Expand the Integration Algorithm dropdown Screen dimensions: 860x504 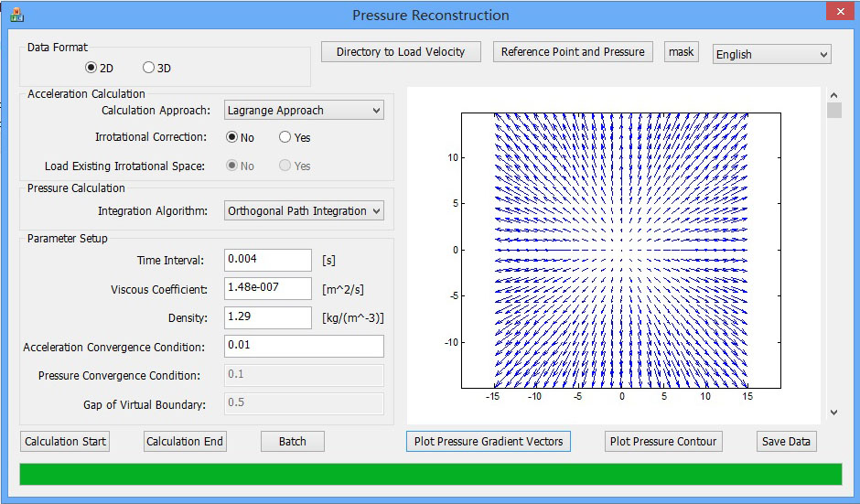tap(304, 211)
